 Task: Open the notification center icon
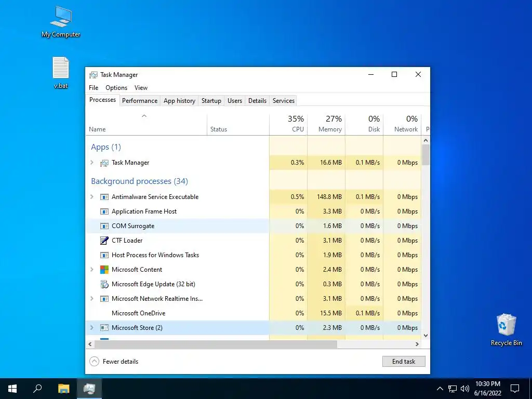515,389
